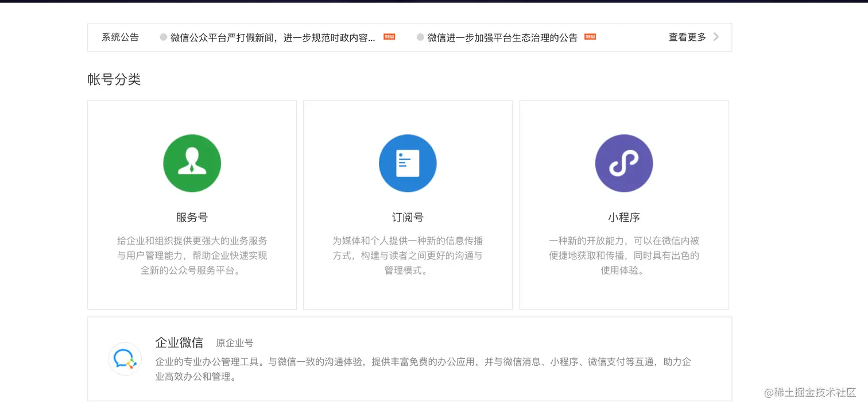This screenshot has height=410, width=868.
Task: Click the 系统公告 label
Action: [x=120, y=37]
